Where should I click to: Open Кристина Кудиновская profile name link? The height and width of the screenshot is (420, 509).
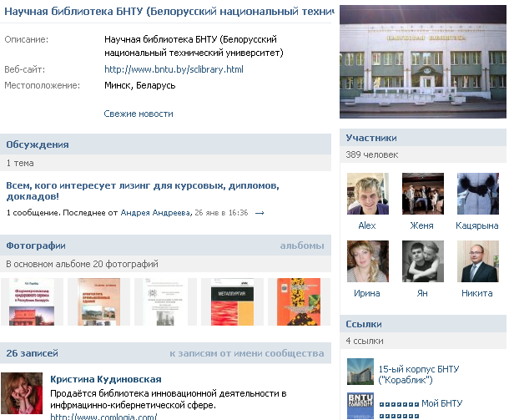[106, 379]
